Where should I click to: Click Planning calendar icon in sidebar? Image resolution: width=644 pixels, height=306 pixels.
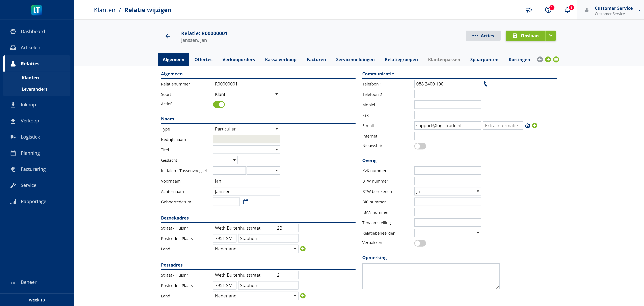click(13, 153)
